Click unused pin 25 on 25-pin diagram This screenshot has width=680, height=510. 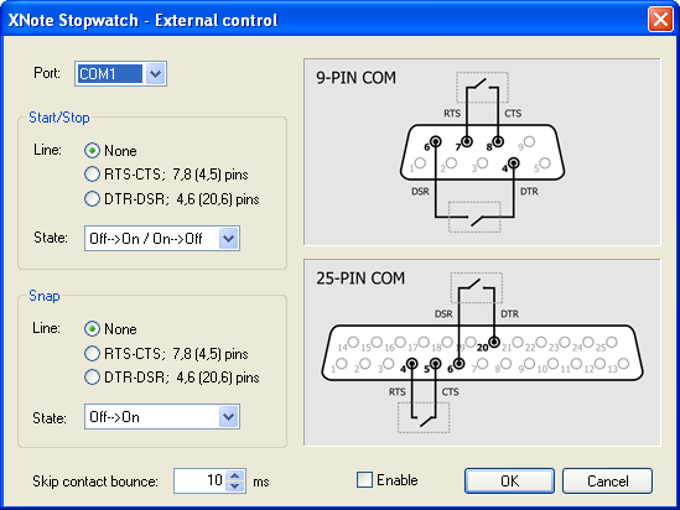[611, 343]
